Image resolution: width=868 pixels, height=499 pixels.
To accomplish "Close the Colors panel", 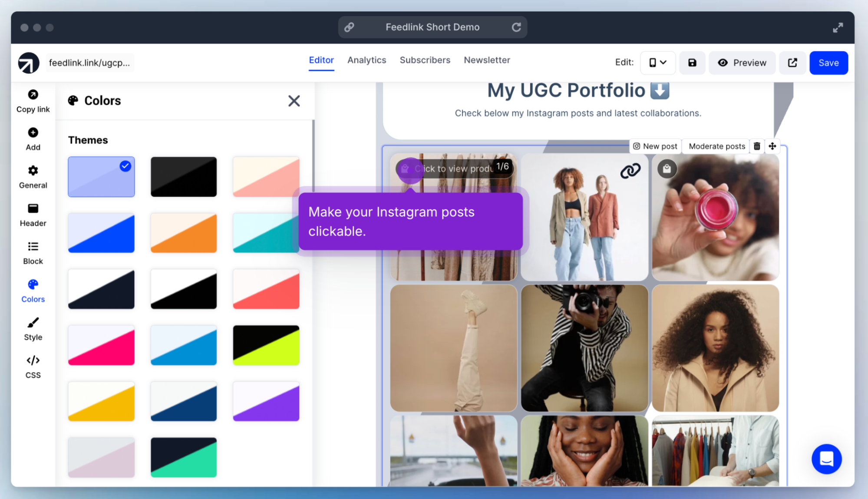I will [294, 101].
